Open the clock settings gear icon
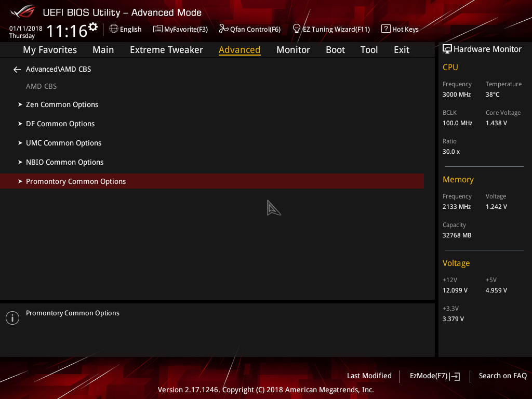The height and width of the screenshot is (399, 532). 92,27
